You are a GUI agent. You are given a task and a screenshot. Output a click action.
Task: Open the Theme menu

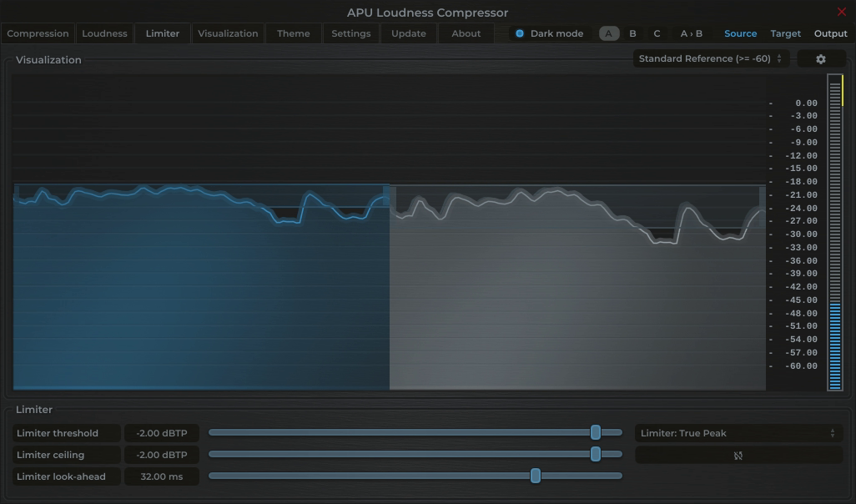click(293, 33)
